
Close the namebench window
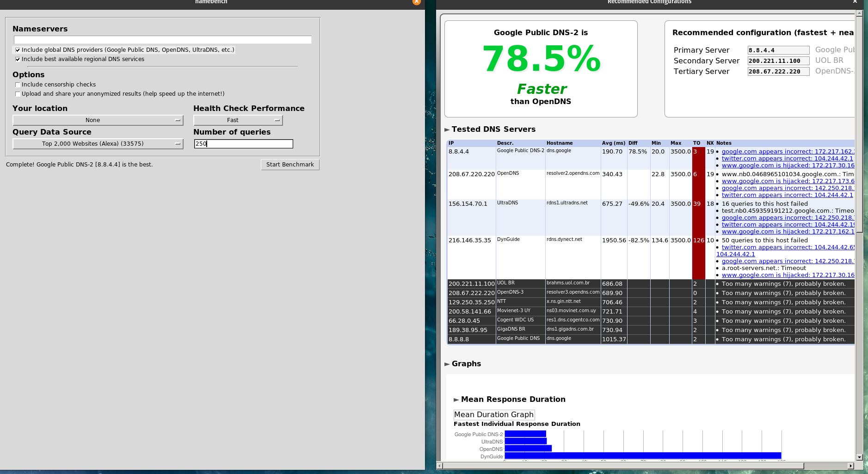click(416, 2)
